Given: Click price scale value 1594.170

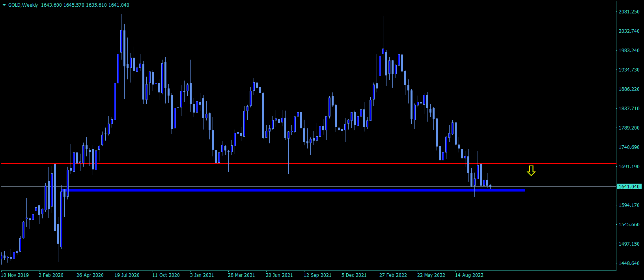Looking at the screenshot, I should point(629,205).
